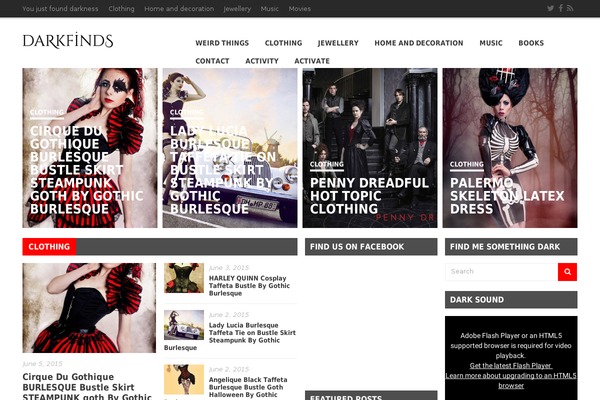Image resolution: width=600 pixels, height=400 pixels.
Task: Open 'You just found darkness' top link
Action: [60, 8]
